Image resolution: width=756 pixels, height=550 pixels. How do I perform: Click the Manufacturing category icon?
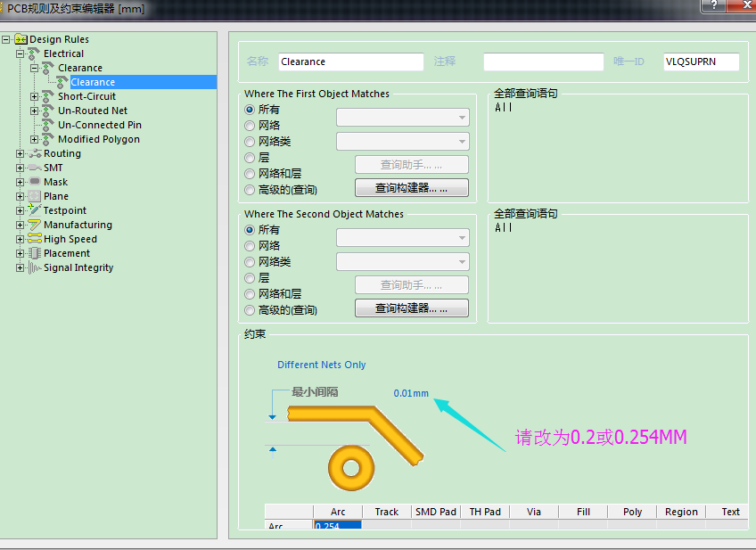[35, 225]
